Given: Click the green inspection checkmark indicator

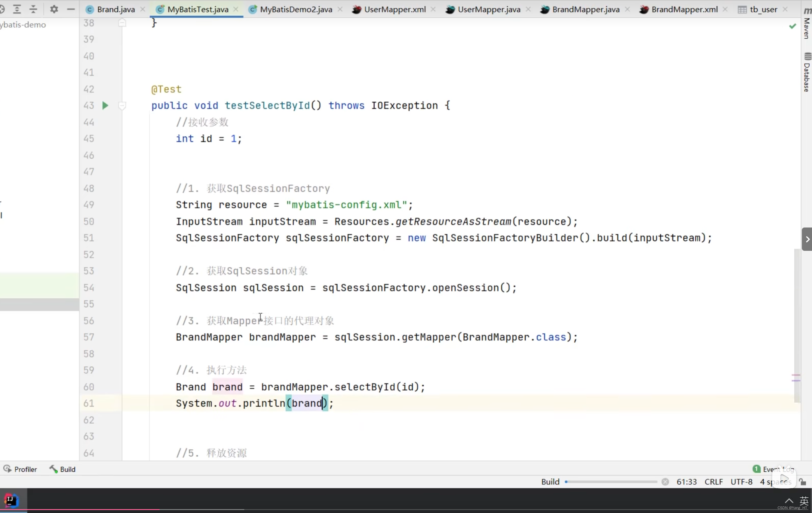Looking at the screenshot, I should (793, 26).
